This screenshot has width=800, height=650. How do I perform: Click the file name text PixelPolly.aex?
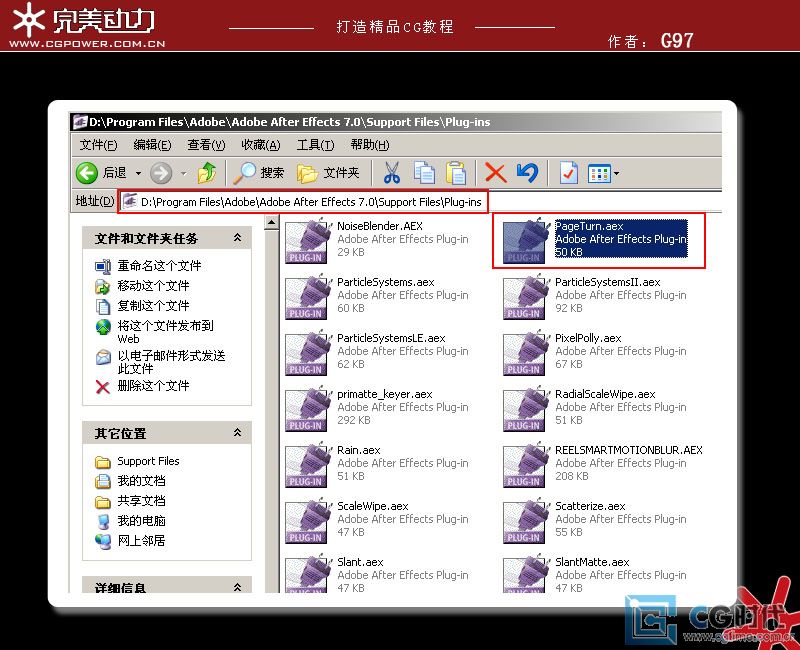588,338
